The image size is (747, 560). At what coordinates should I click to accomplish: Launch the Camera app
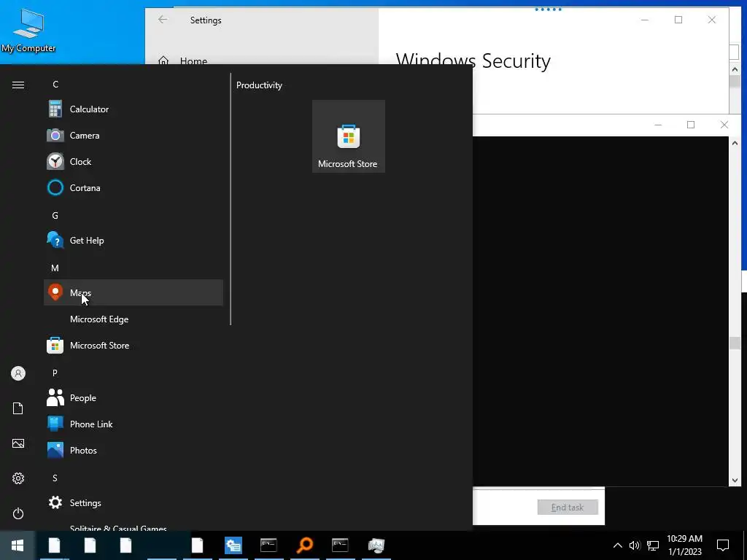[133, 135]
